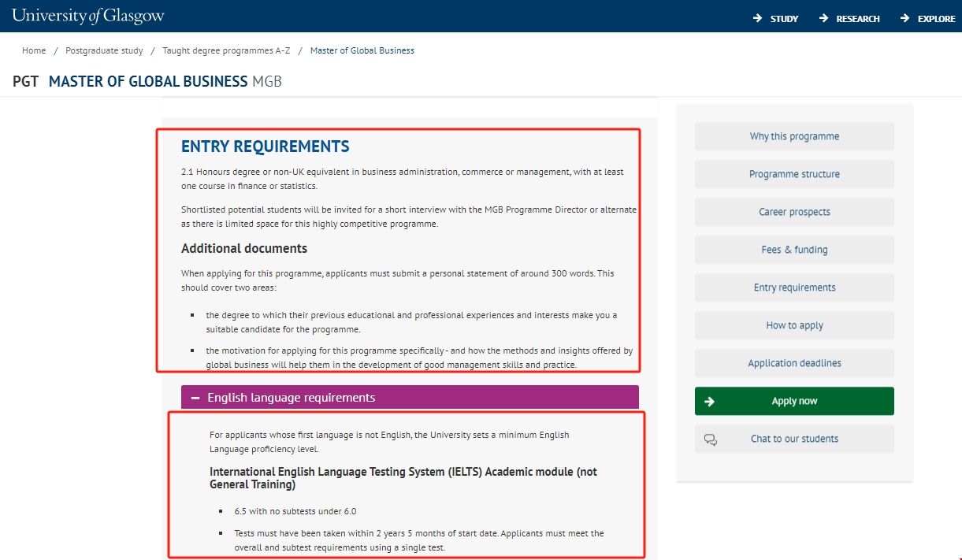This screenshot has height=560, width=962.
Task: Jump to Programme structure section
Action: pos(794,174)
